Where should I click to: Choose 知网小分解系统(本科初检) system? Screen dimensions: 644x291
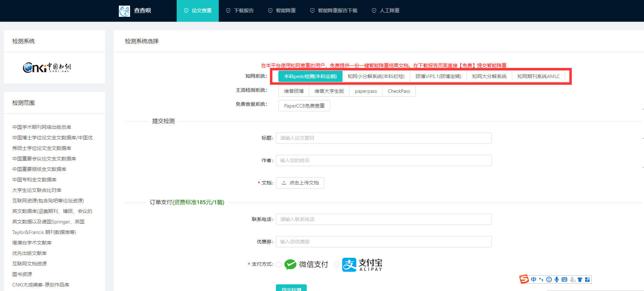click(376, 76)
